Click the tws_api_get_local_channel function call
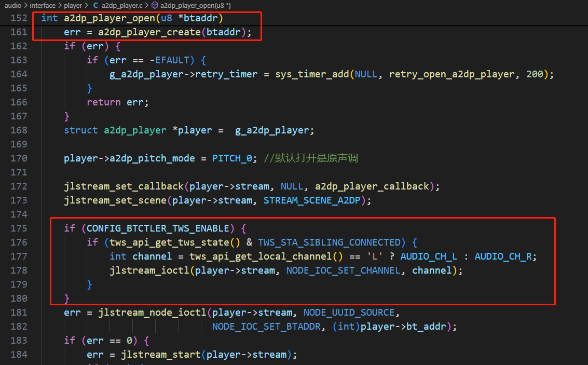588x365 pixels. pos(261,256)
